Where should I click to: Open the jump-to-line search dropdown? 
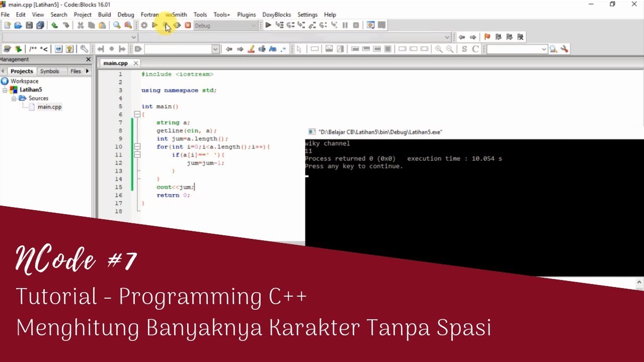[x=182, y=49]
